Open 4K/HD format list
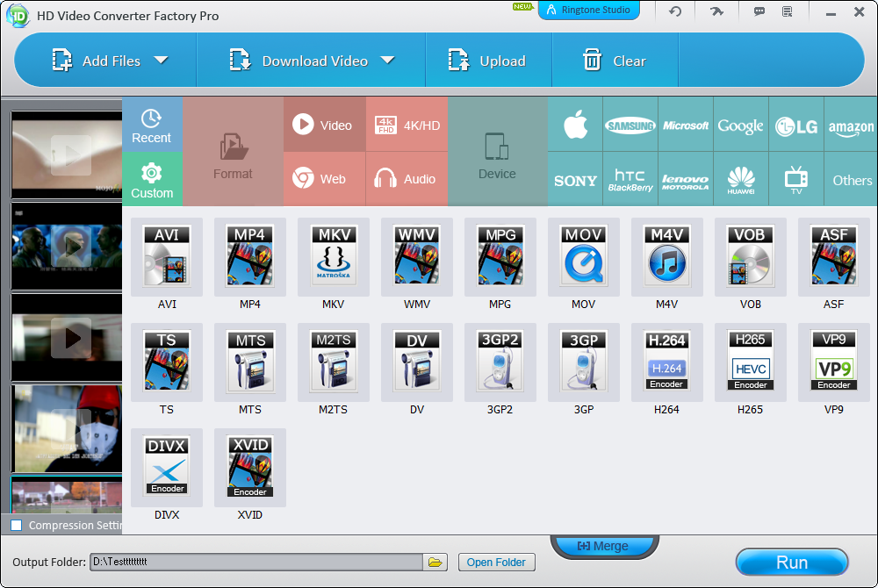The width and height of the screenshot is (878, 588). click(x=407, y=125)
